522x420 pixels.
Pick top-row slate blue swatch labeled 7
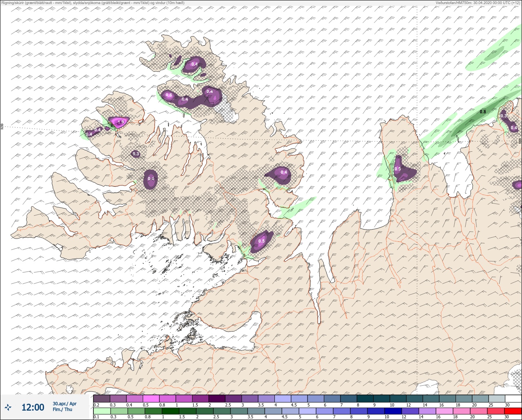[348, 398]
